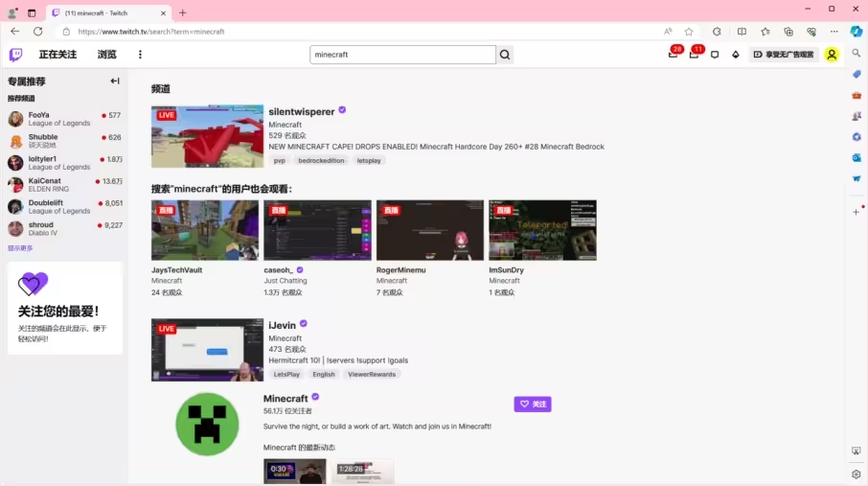Open the Following (正在关注) menu item
This screenshot has height=486, width=868.
pos(57,55)
